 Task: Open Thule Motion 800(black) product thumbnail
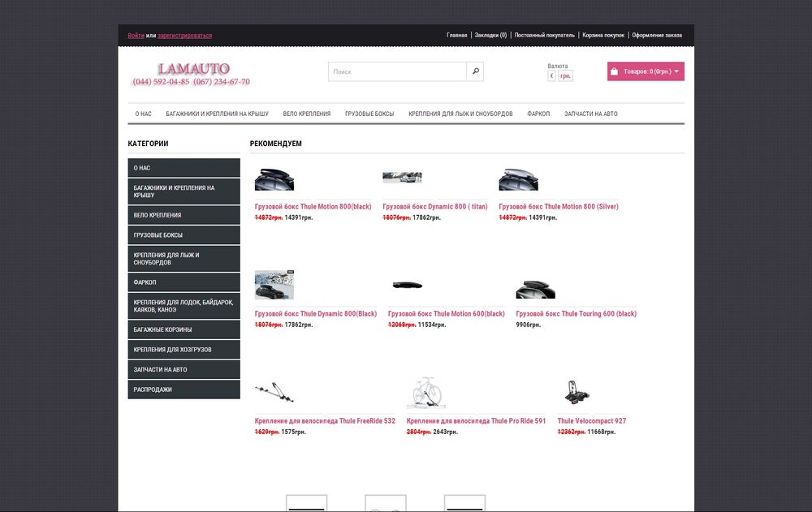[x=274, y=179]
